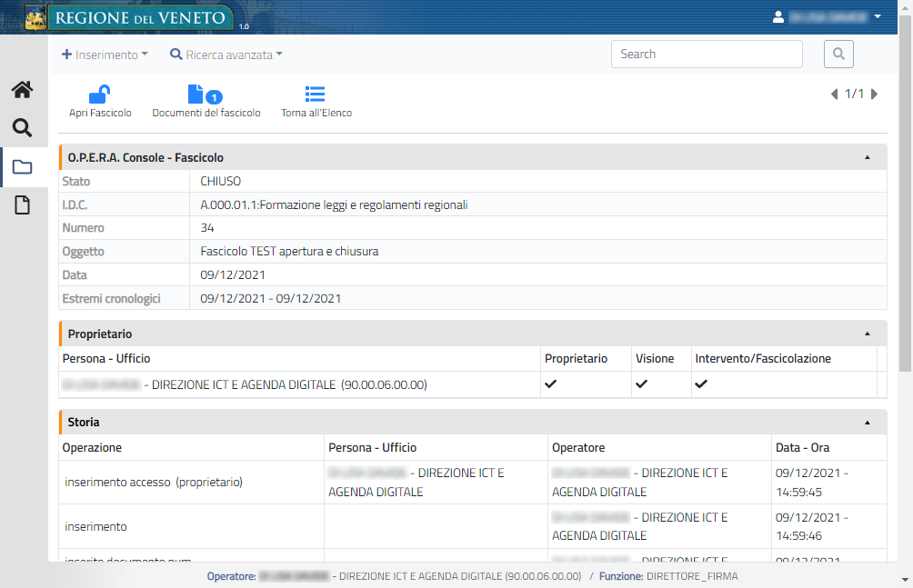Collapse the Proprietario panel
The image size is (913, 588).
(867, 334)
